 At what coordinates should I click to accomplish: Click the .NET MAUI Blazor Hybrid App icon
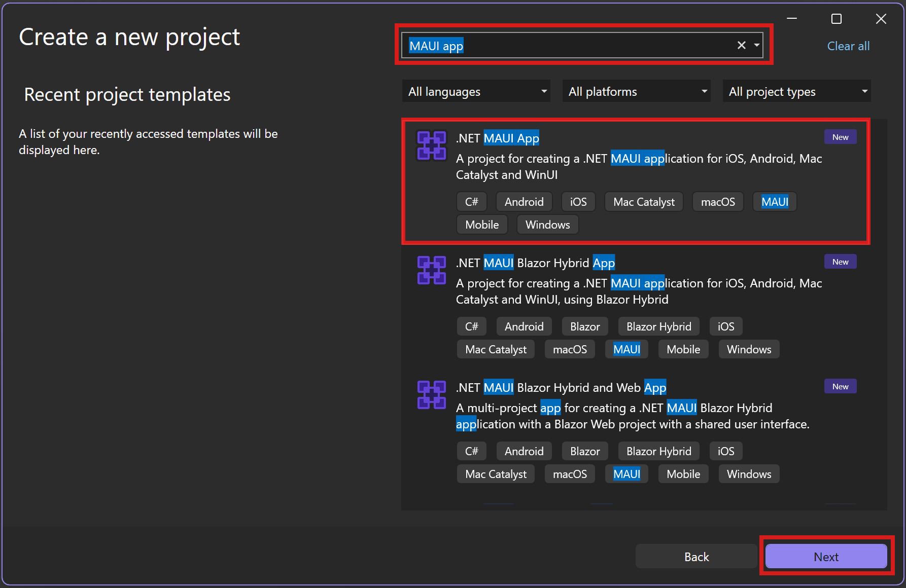coord(431,270)
